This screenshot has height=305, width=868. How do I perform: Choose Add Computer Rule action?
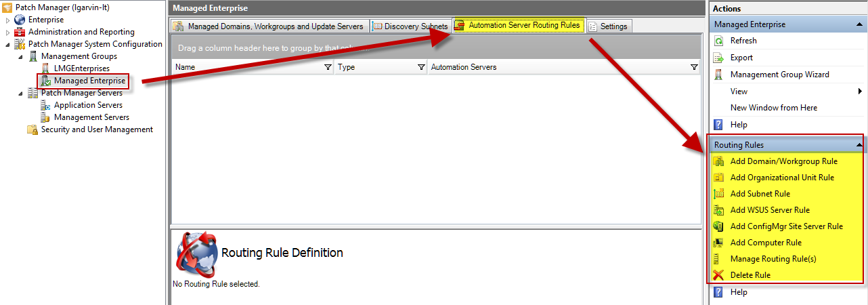click(x=766, y=243)
